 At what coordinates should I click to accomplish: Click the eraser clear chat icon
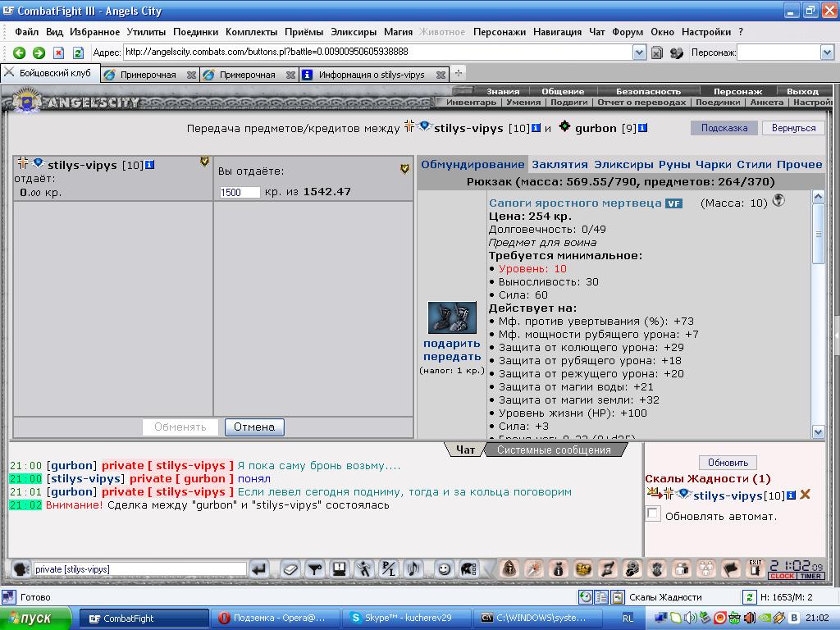[290, 569]
